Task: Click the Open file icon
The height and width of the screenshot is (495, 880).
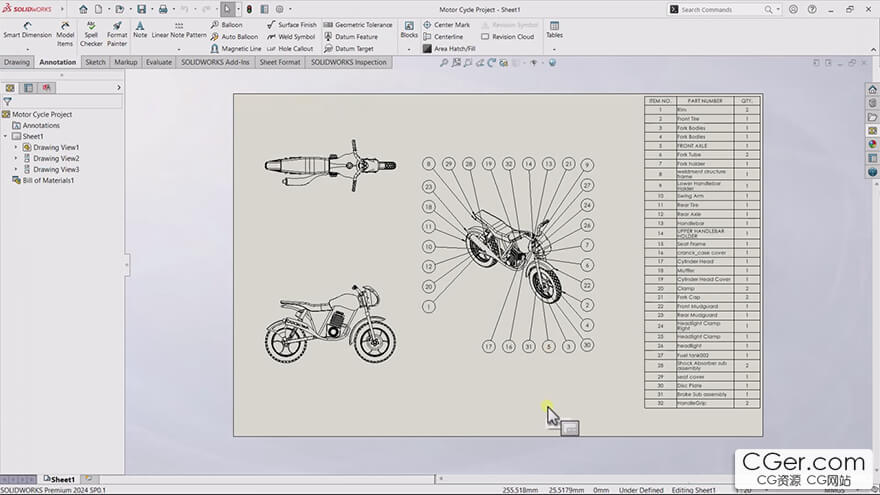Action: point(120,9)
